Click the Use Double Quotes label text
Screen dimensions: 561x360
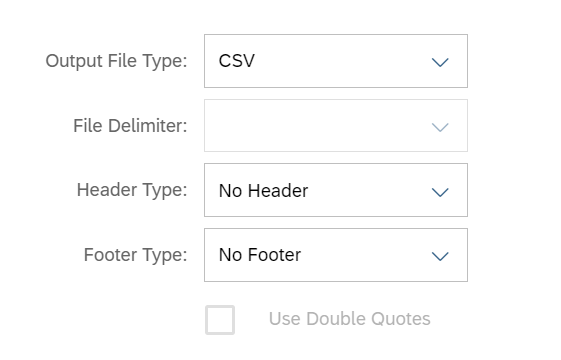click(350, 319)
